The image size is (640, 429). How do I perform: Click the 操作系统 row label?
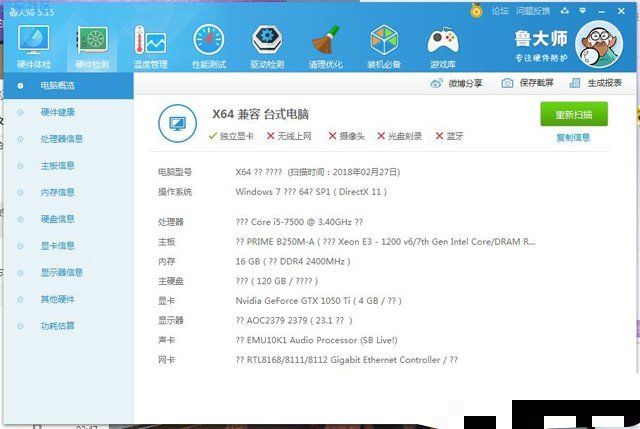pos(175,192)
